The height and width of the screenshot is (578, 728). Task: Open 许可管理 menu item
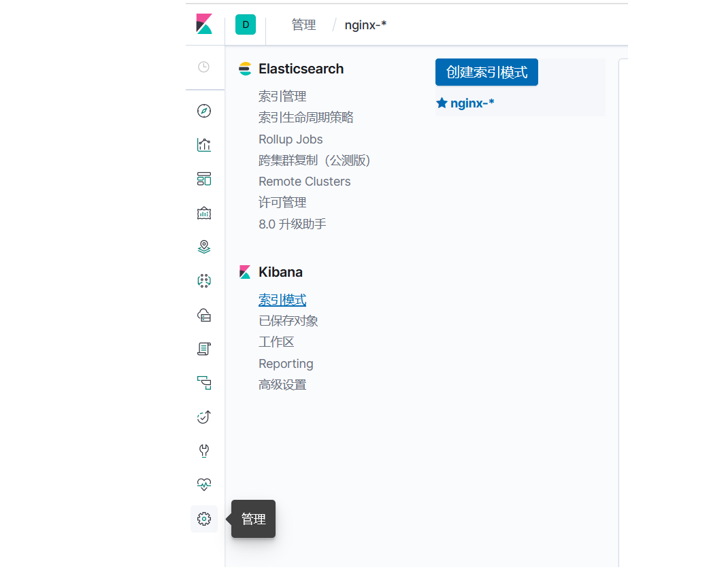pyautogui.click(x=282, y=203)
